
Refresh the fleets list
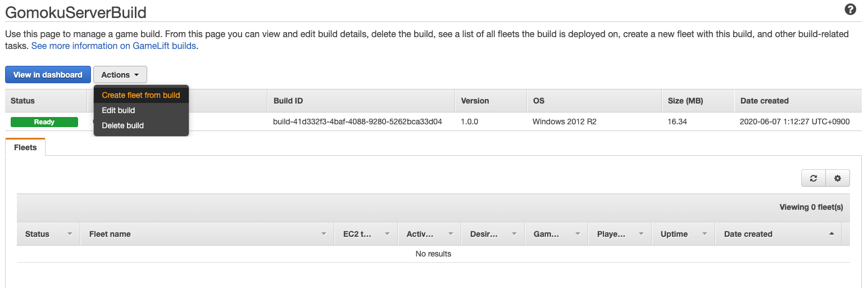click(x=813, y=178)
